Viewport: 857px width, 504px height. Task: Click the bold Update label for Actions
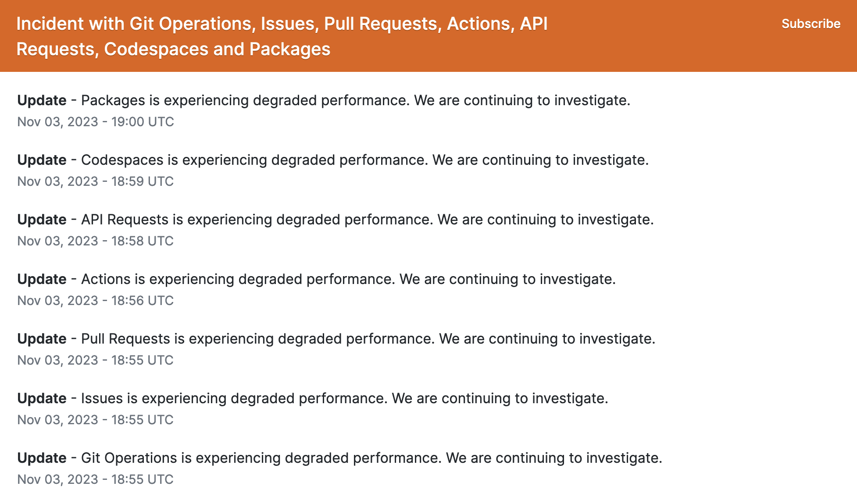42,279
